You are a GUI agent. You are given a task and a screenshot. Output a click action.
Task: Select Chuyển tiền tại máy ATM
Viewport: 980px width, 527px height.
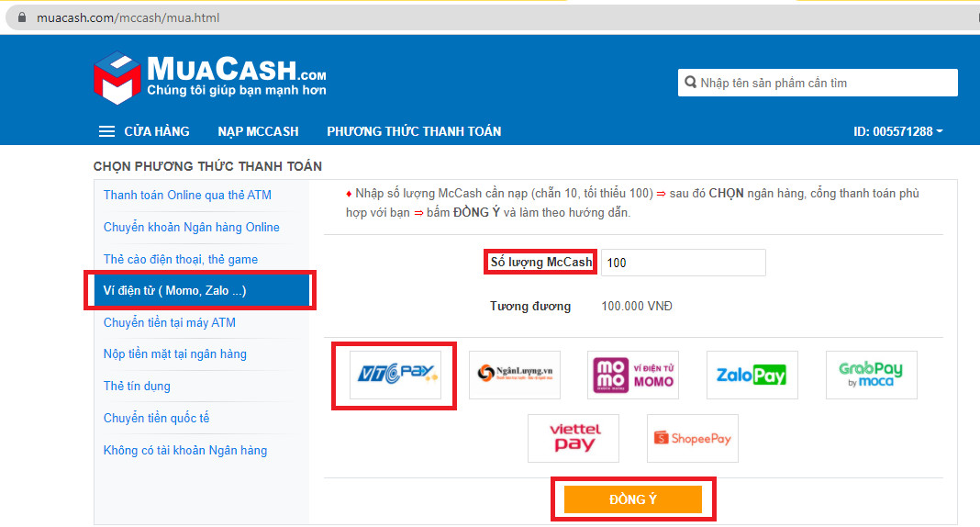click(x=170, y=322)
